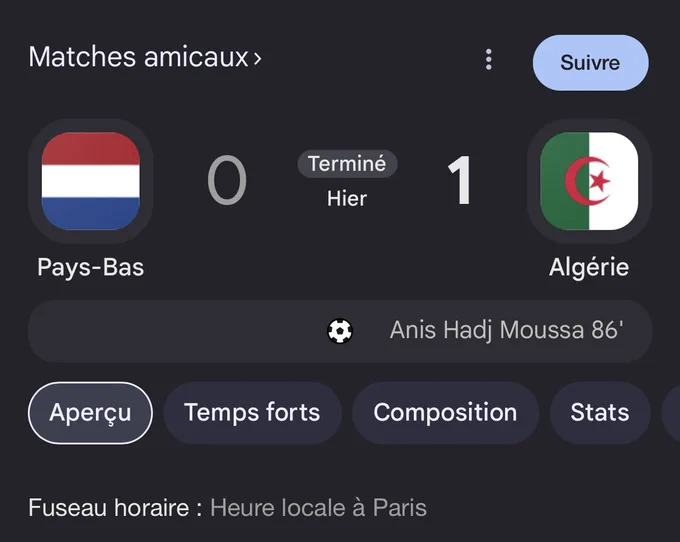Open Pays-Bas team name
The height and width of the screenshot is (542, 680).
[91, 268]
